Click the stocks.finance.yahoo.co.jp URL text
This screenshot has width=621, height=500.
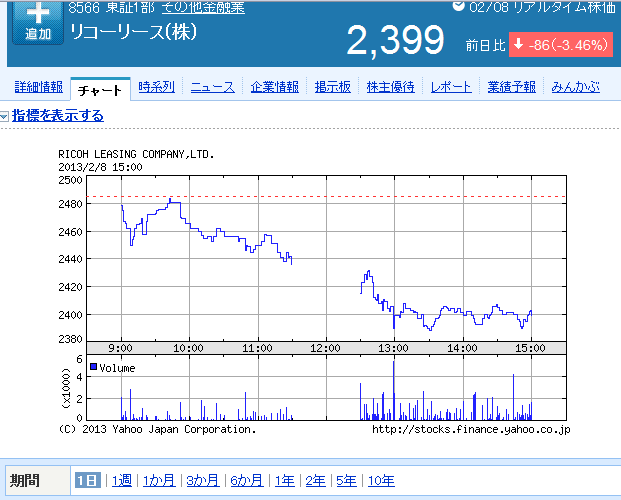point(471,429)
